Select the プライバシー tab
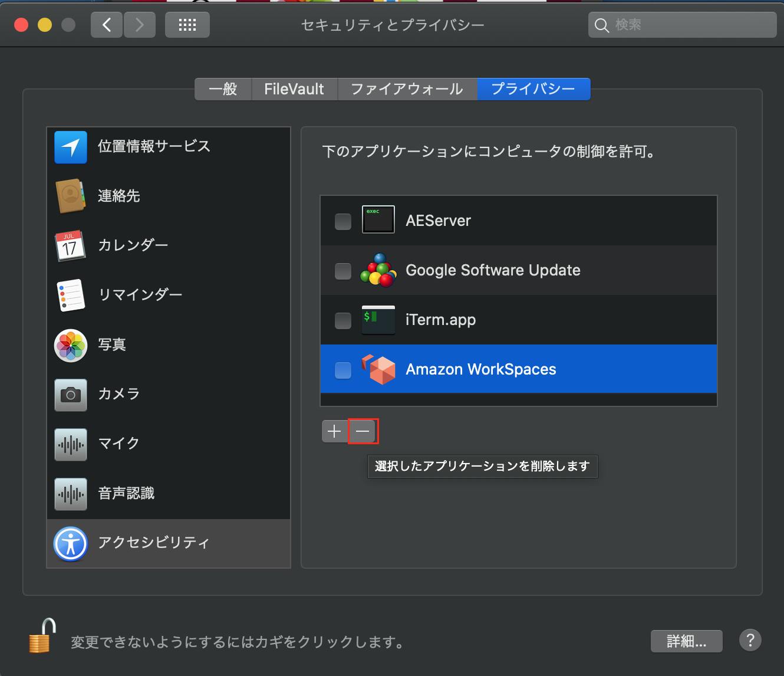This screenshot has height=676, width=784. pos(533,89)
